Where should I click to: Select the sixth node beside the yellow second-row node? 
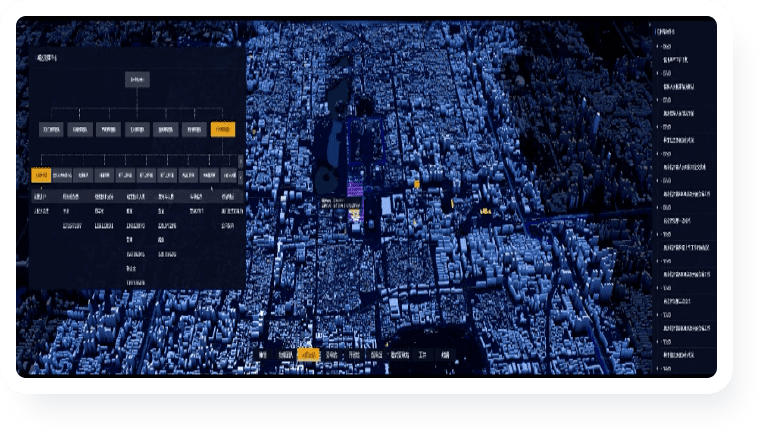[194, 129]
